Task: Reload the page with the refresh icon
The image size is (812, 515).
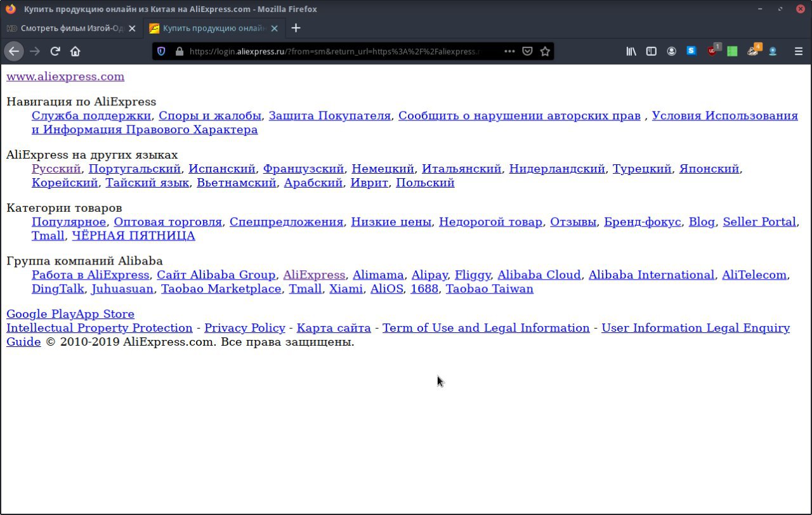Action: click(x=55, y=51)
